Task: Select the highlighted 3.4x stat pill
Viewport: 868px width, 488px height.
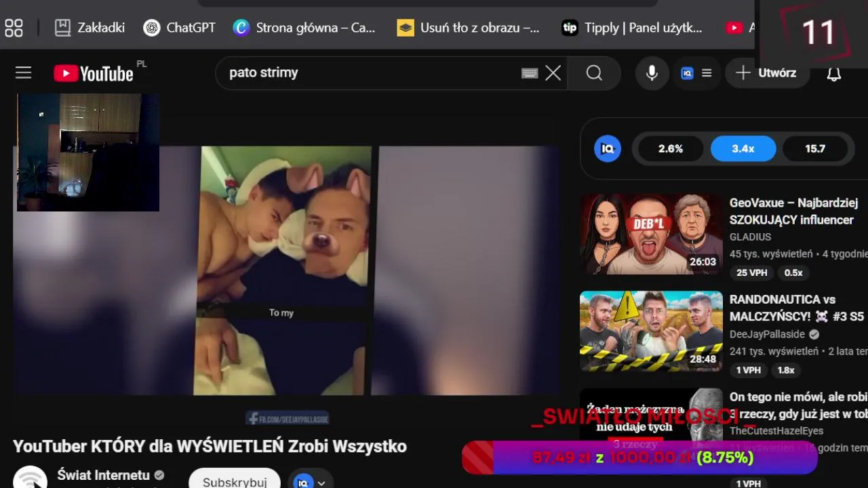Action: 743,148
